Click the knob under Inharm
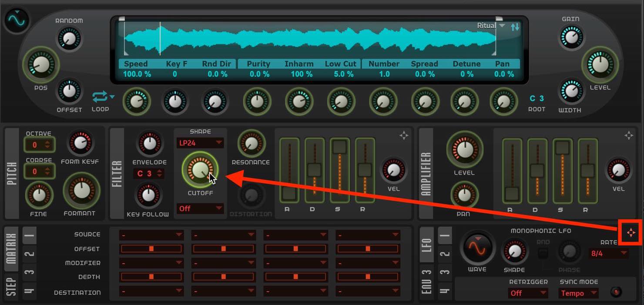This screenshot has height=305, width=644. click(x=299, y=102)
